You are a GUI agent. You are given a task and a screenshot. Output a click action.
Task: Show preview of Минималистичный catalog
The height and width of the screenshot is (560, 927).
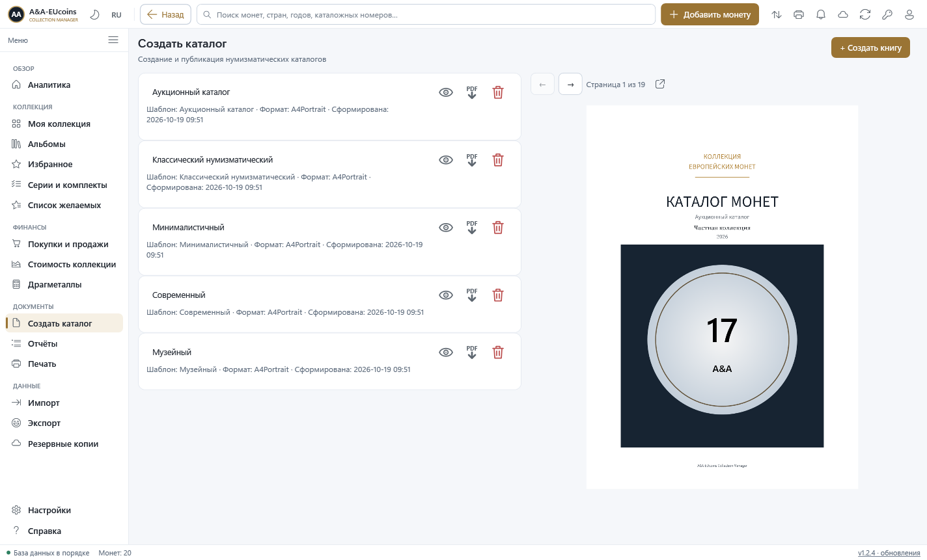coord(446,228)
